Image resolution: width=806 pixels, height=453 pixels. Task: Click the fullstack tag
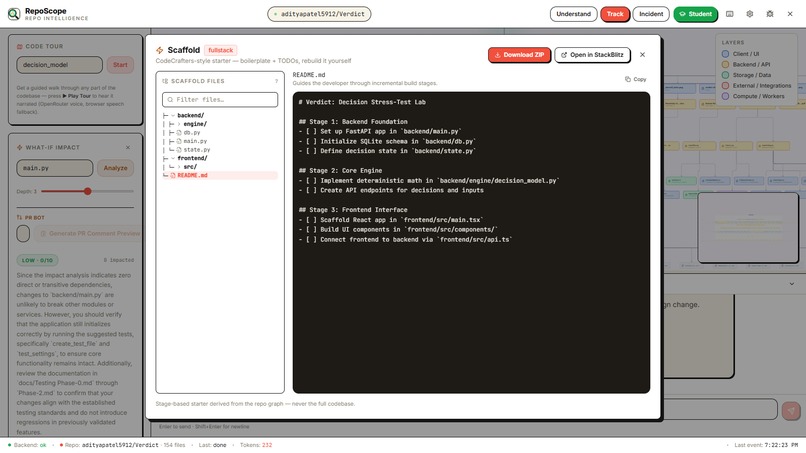pyautogui.click(x=221, y=50)
